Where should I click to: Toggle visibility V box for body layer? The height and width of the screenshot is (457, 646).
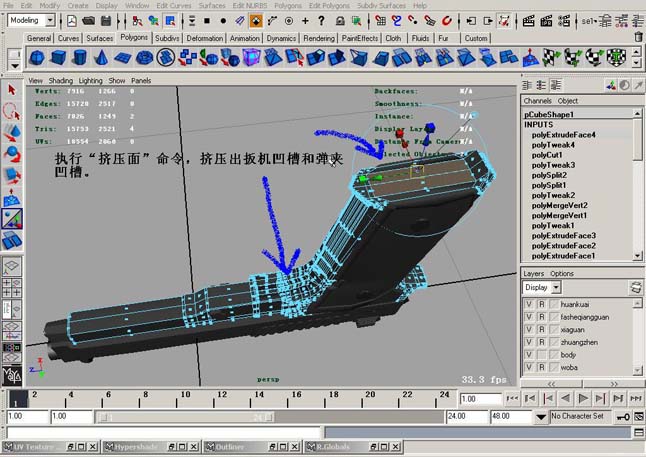point(529,355)
